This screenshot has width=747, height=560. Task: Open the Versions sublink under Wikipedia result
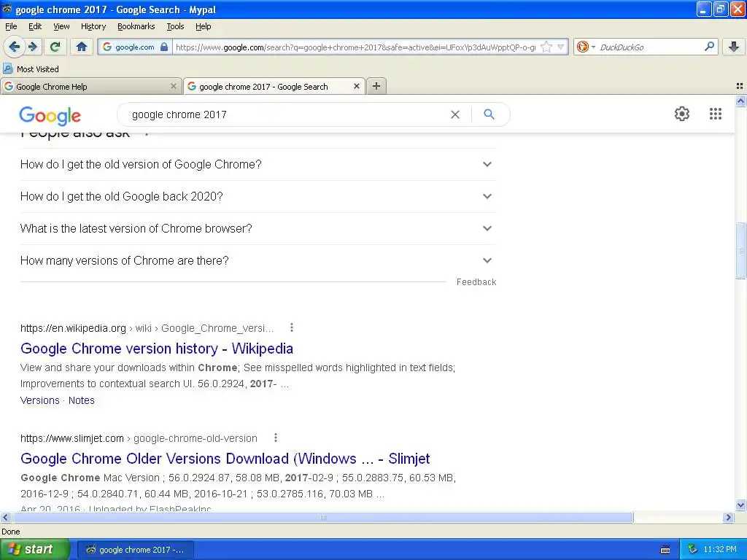click(39, 400)
